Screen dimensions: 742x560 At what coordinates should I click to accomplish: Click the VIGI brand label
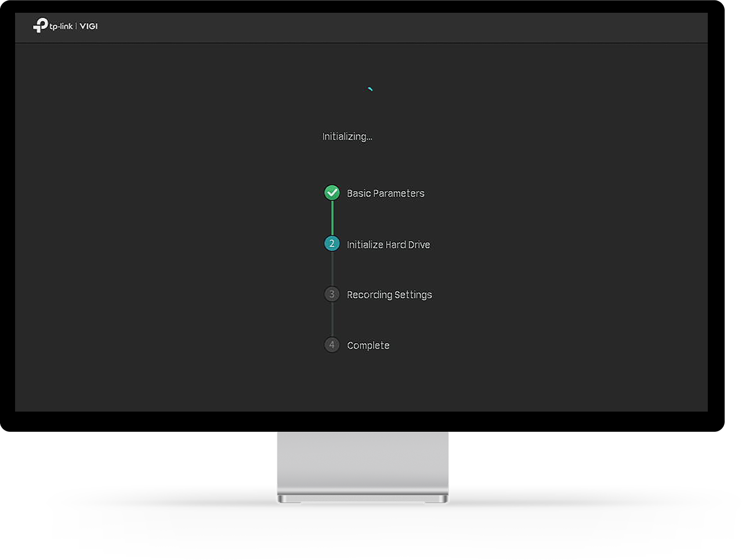tap(89, 26)
